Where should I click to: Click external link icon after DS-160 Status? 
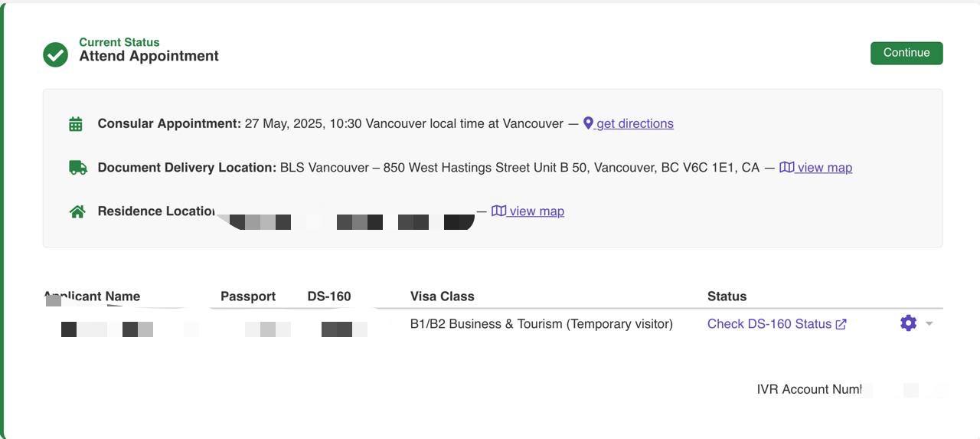pyautogui.click(x=841, y=324)
